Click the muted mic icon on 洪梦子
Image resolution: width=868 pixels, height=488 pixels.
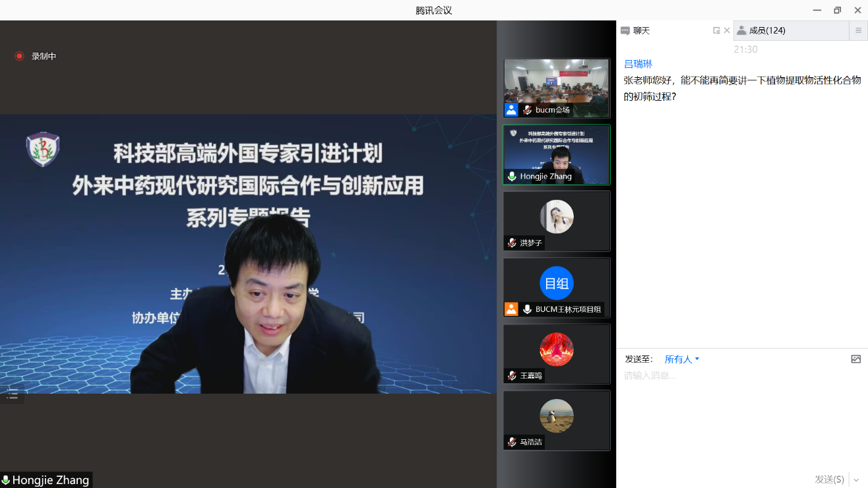pos(512,243)
